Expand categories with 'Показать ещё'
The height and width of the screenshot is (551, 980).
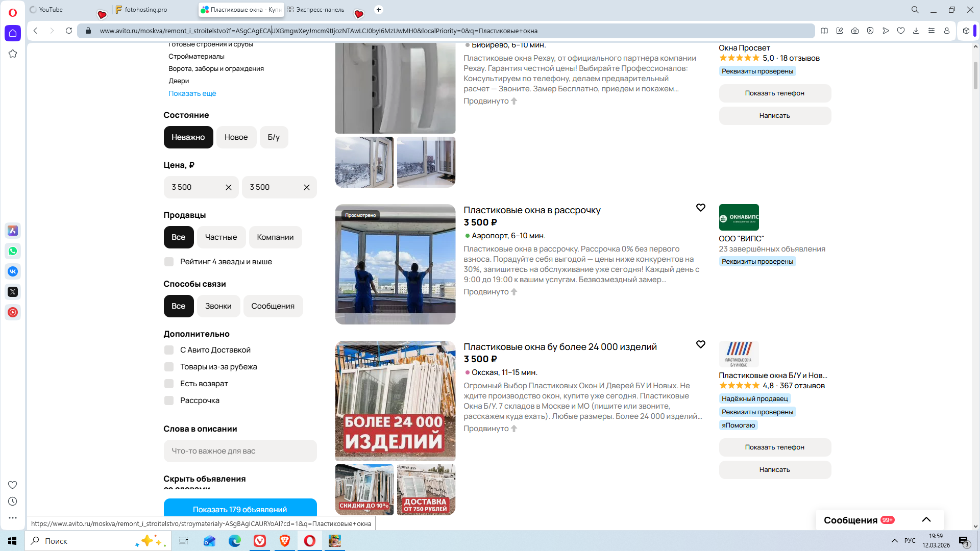pyautogui.click(x=192, y=93)
